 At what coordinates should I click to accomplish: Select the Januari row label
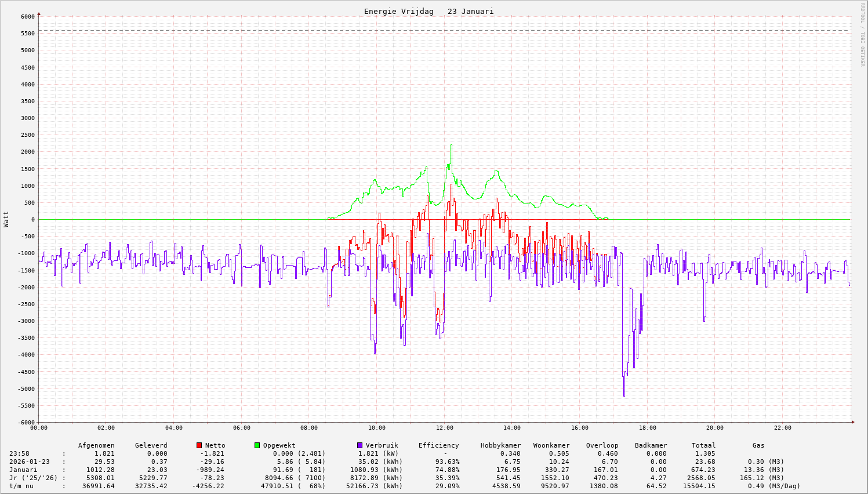23,470
